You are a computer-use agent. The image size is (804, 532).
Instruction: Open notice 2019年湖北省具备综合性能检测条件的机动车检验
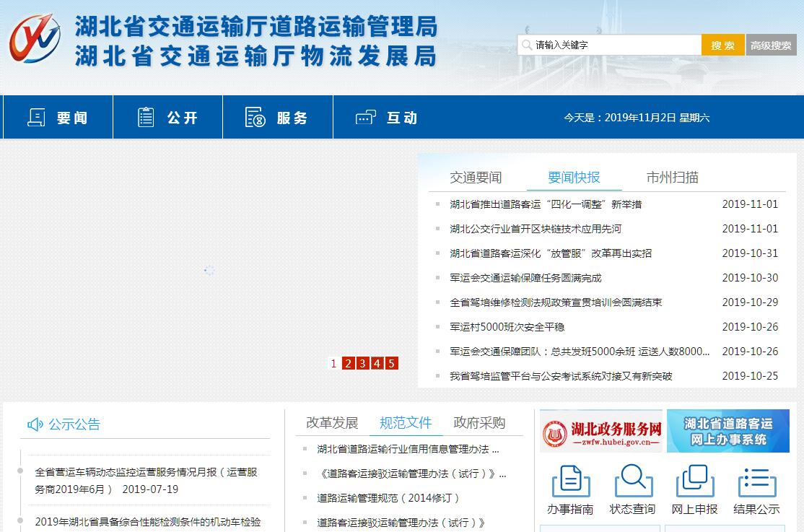coord(148,522)
